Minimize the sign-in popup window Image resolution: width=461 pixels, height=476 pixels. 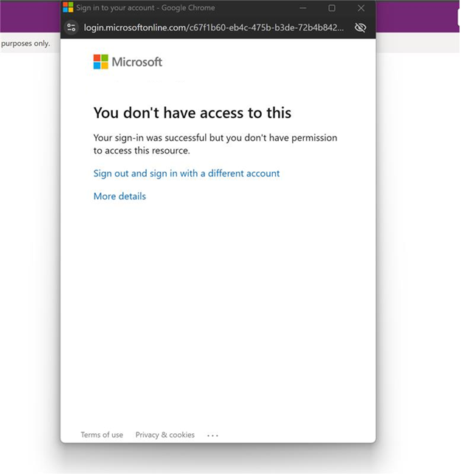(x=303, y=8)
